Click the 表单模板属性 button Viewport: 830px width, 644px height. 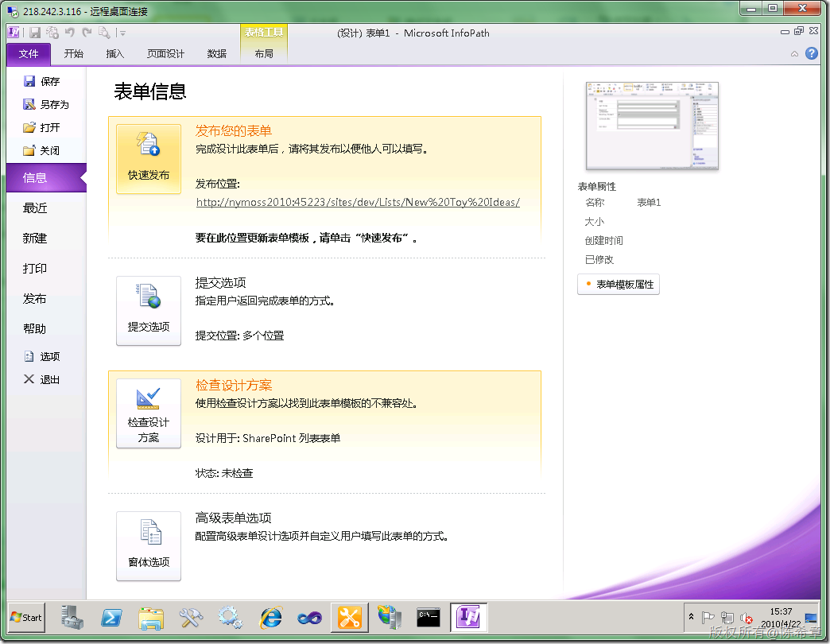pos(619,285)
